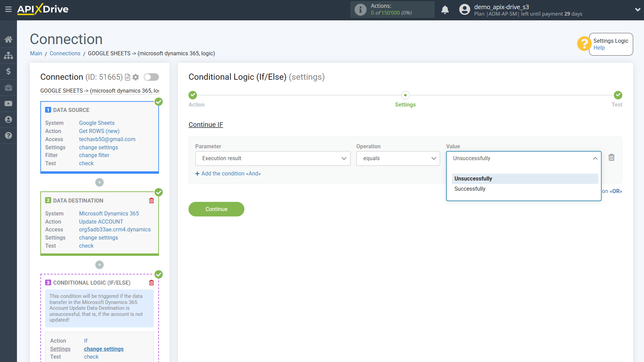Click the Action step marker

click(x=193, y=95)
